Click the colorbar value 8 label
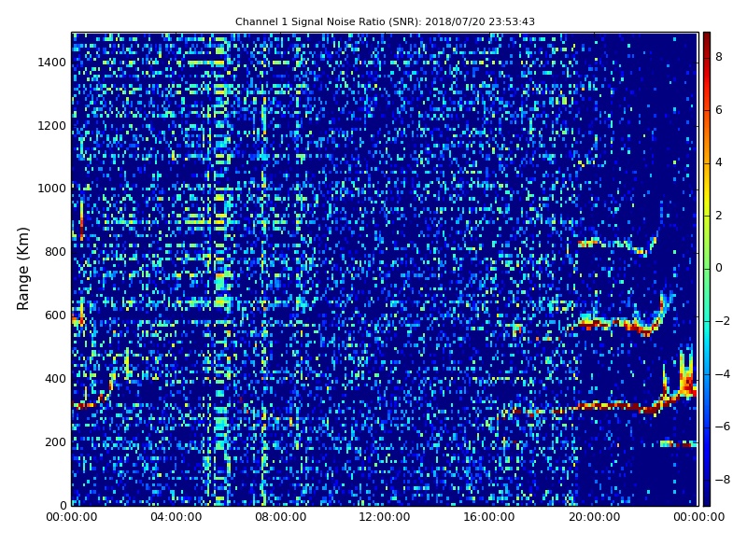Screen dimensions: 747x560 click(x=719, y=57)
